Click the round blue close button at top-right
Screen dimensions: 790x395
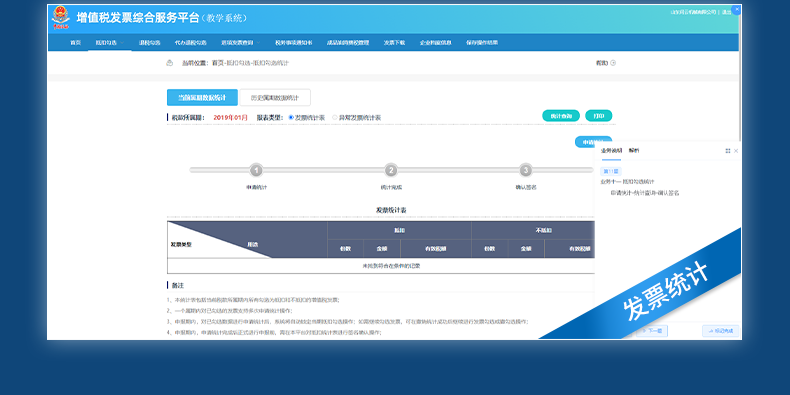point(737,10)
